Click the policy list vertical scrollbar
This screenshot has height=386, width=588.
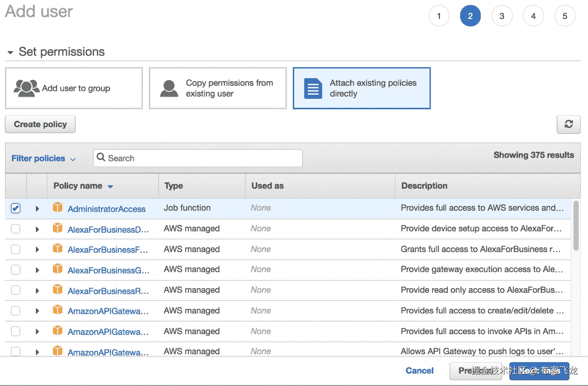[x=576, y=226]
